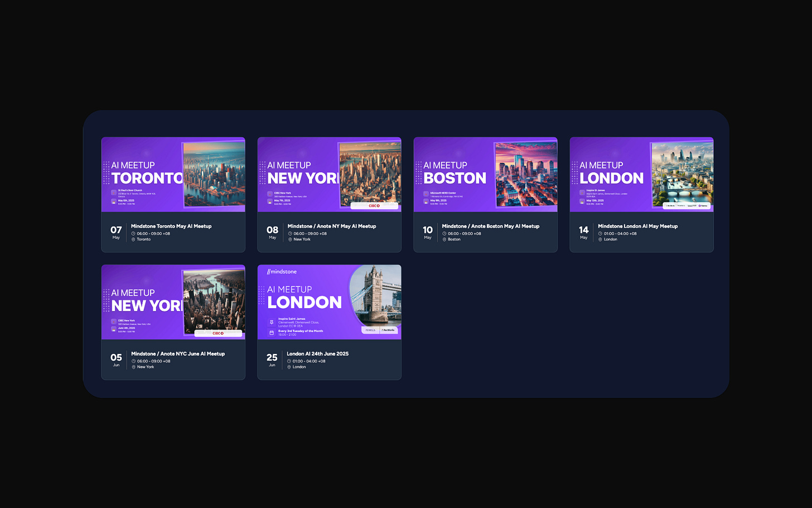The width and height of the screenshot is (812, 508).
Task: Click the Mindstone / Anote NYC June AI Meetup title
Action: click(x=178, y=354)
